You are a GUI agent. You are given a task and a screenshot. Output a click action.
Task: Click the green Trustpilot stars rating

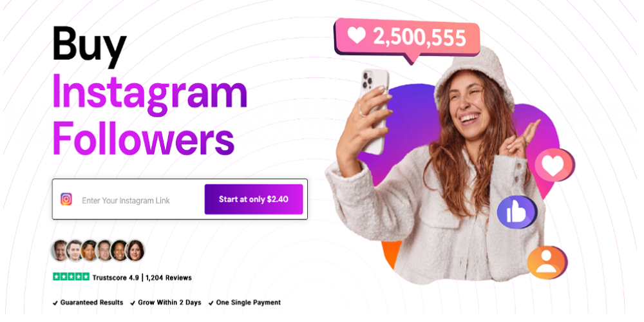[71, 277]
